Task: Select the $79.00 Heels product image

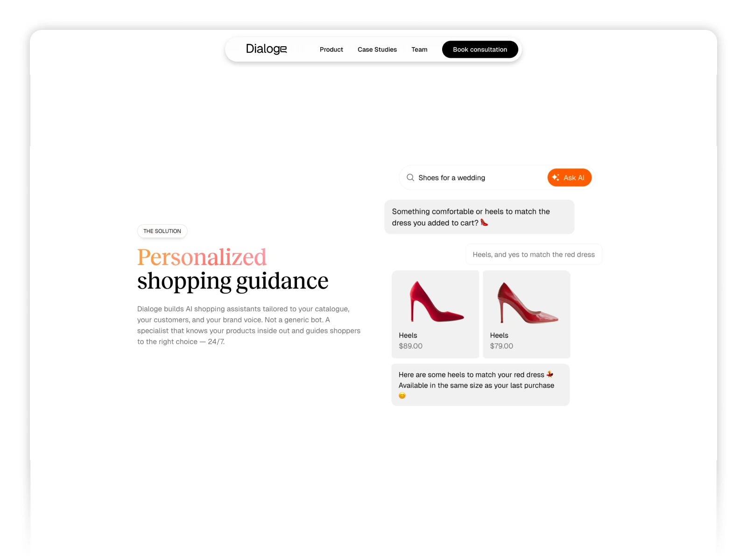Action: [526, 302]
